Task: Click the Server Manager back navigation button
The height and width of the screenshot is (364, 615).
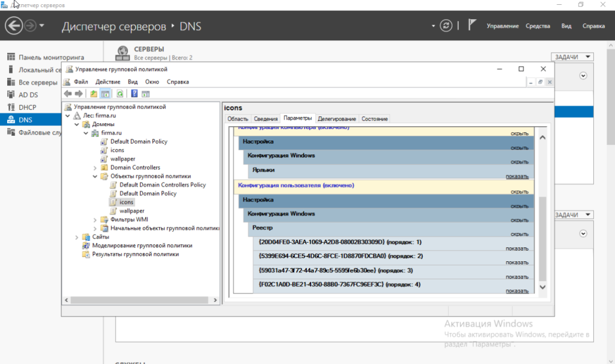Action: [14, 26]
